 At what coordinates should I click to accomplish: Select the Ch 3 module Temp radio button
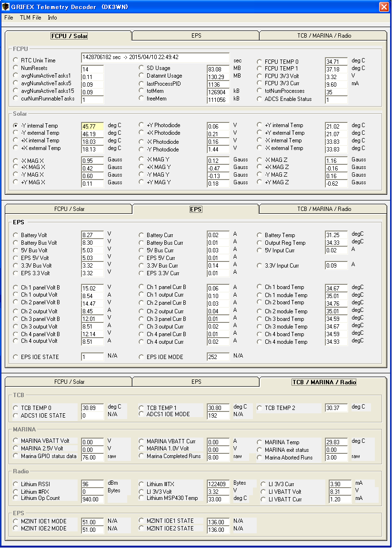pyautogui.click(x=259, y=326)
